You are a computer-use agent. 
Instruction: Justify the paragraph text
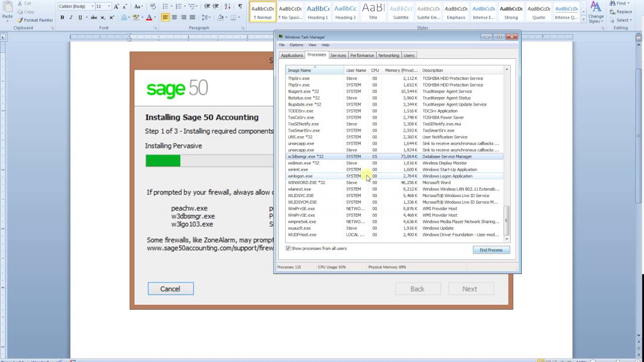click(192, 17)
